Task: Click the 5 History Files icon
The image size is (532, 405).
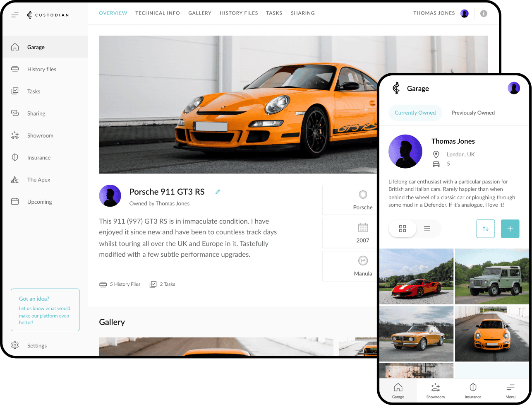Action: click(103, 284)
